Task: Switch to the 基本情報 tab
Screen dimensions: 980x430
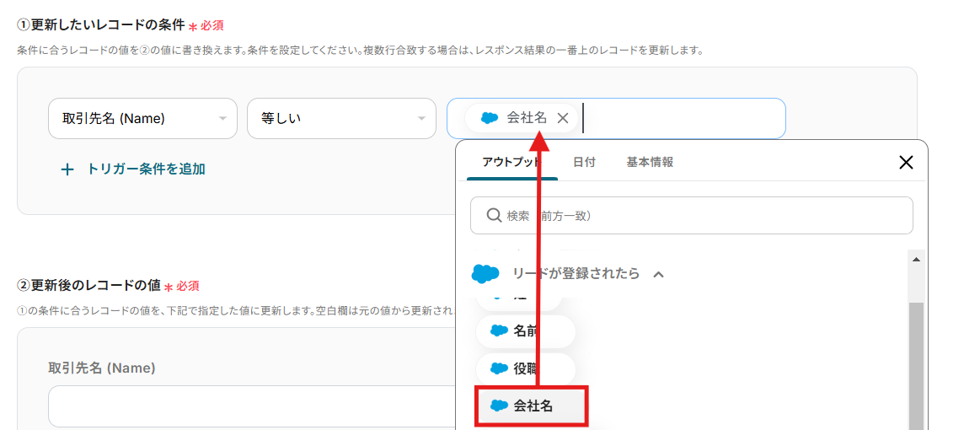Action: point(650,163)
